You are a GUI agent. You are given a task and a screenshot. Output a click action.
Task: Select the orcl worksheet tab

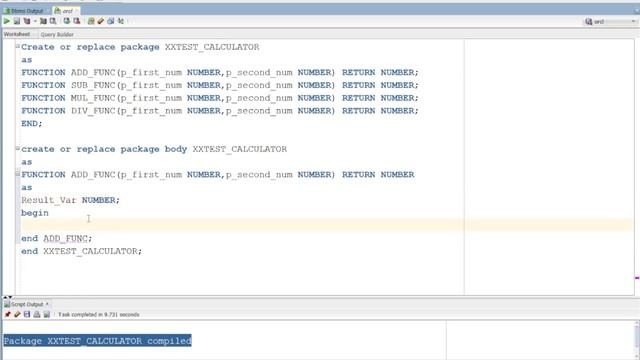[67, 11]
